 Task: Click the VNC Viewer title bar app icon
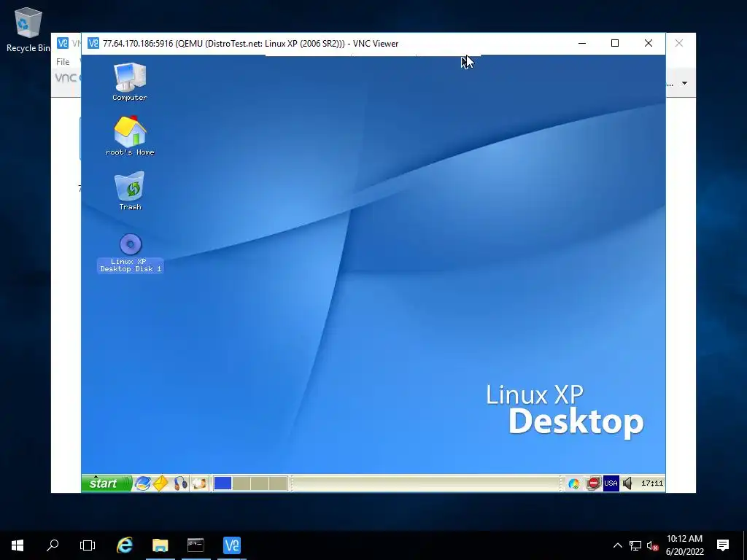click(93, 43)
